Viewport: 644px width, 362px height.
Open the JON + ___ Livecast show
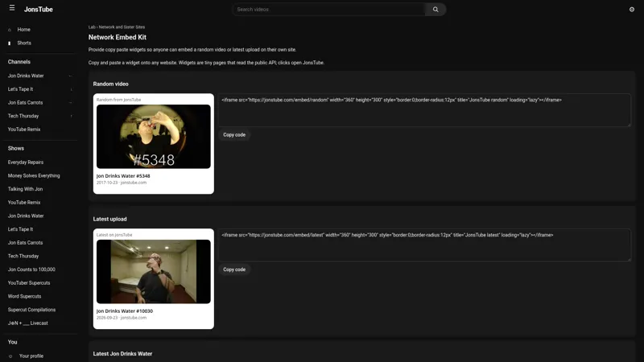(27, 323)
